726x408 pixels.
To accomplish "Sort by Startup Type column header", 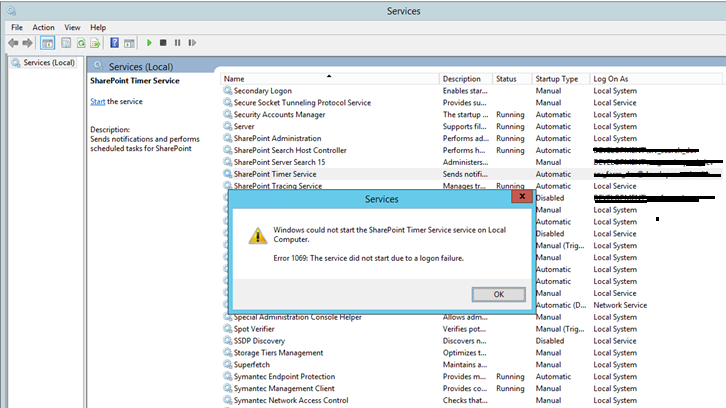I will [561, 79].
